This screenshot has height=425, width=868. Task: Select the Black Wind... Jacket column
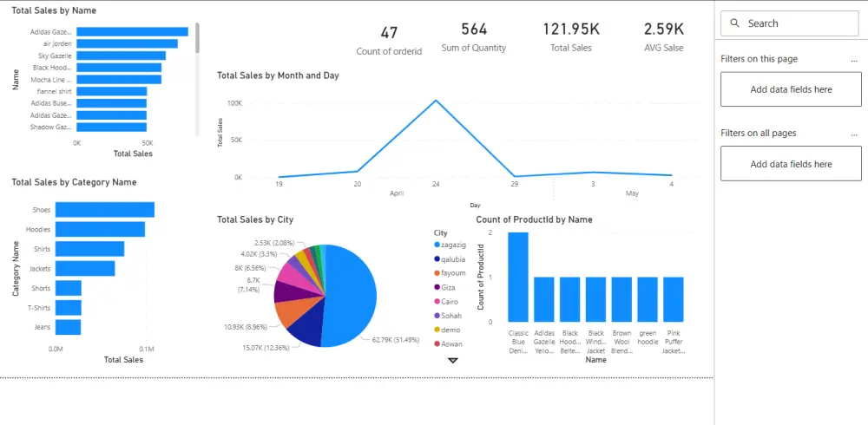[x=595, y=299]
